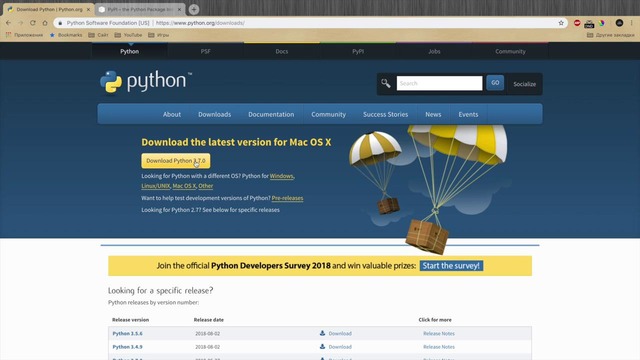Click the new tab plus button

pos(194,9)
